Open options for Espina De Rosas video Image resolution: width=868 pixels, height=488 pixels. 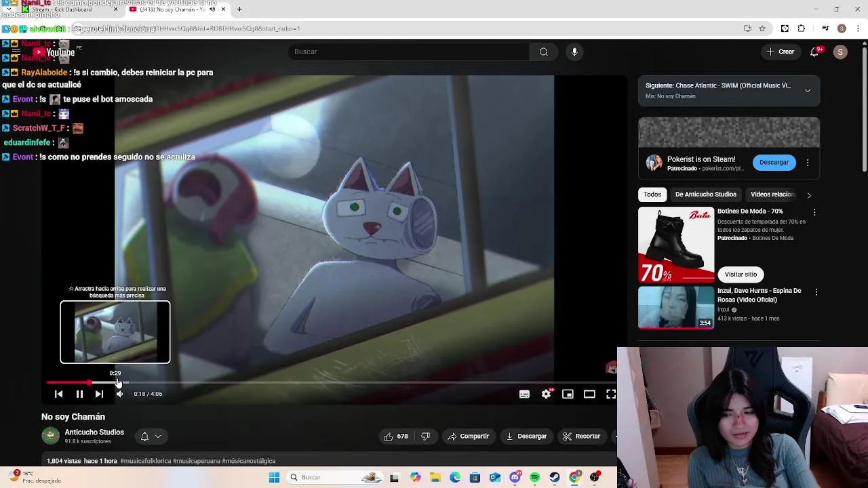(816, 292)
